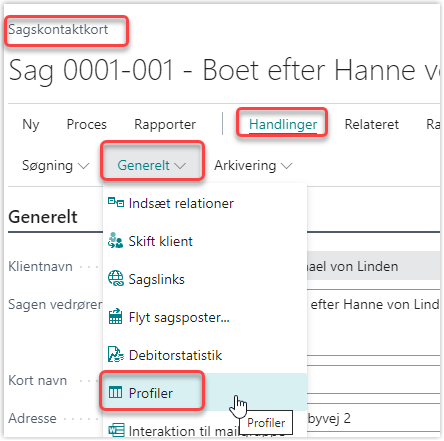Open the Relateret tab
This screenshot has width=444, height=441.
point(372,124)
